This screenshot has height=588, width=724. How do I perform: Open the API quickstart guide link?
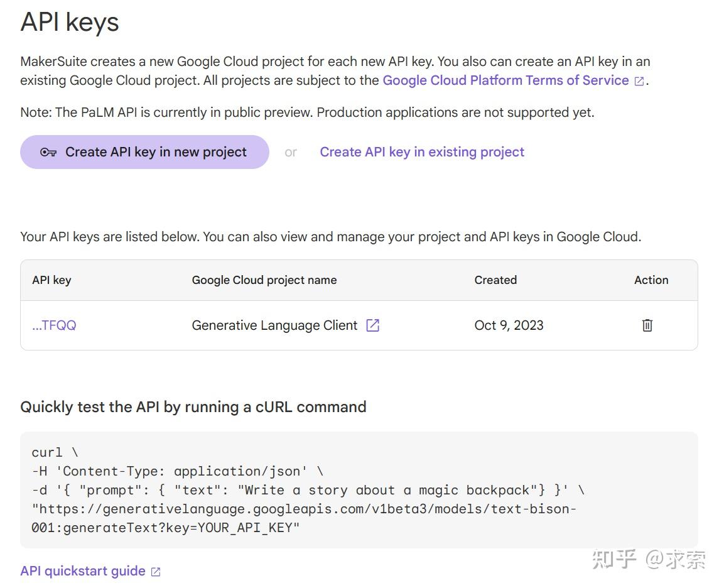pos(83,571)
